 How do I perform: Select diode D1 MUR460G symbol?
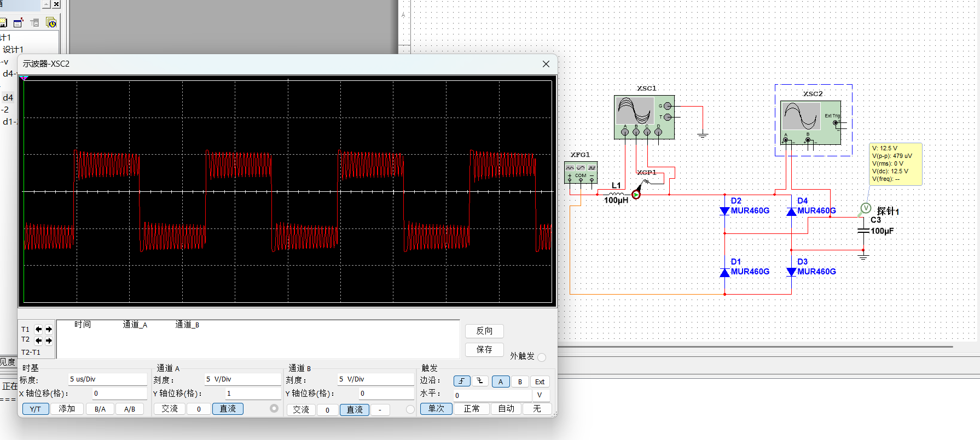[x=725, y=272]
